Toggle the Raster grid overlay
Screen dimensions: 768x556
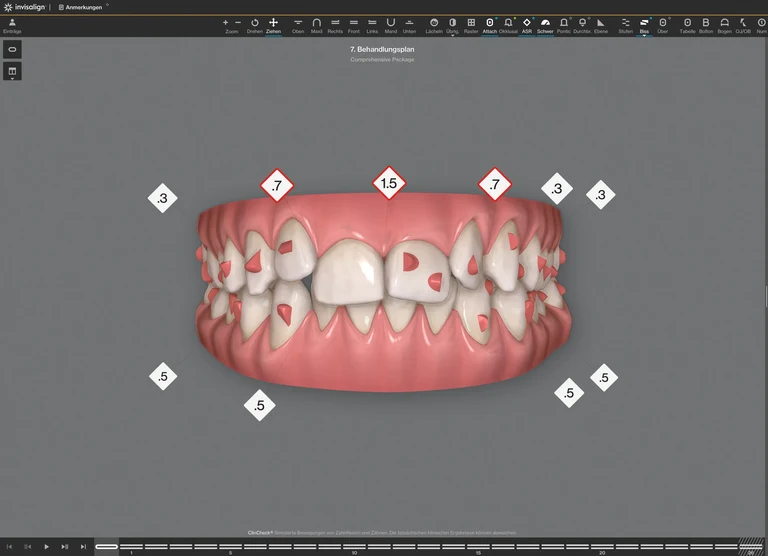click(x=471, y=22)
